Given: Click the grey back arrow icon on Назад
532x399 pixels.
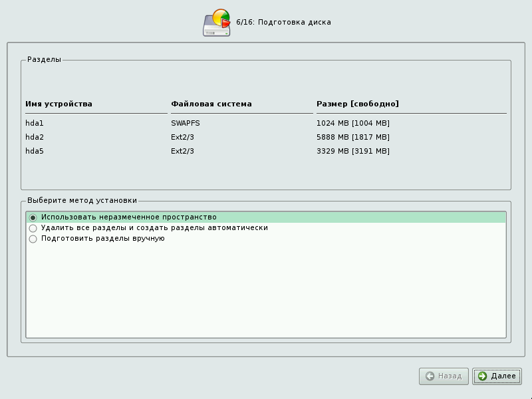Looking at the screenshot, I should click(x=430, y=376).
